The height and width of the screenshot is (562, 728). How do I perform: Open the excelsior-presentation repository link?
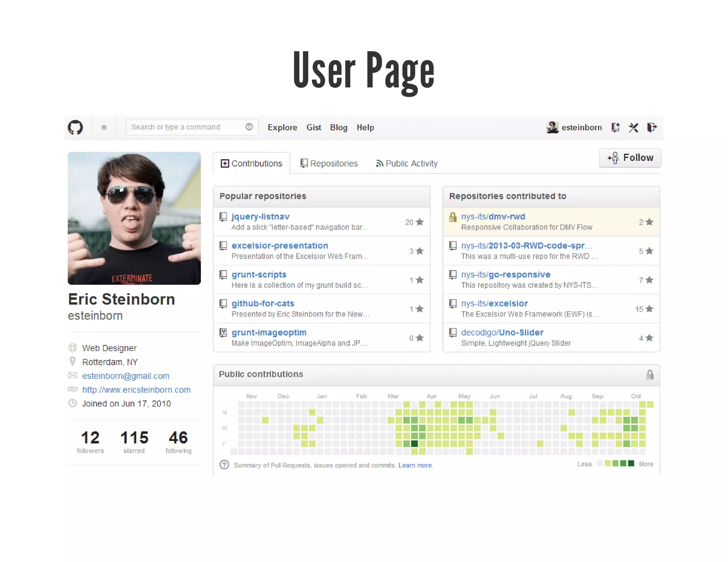click(x=280, y=245)
